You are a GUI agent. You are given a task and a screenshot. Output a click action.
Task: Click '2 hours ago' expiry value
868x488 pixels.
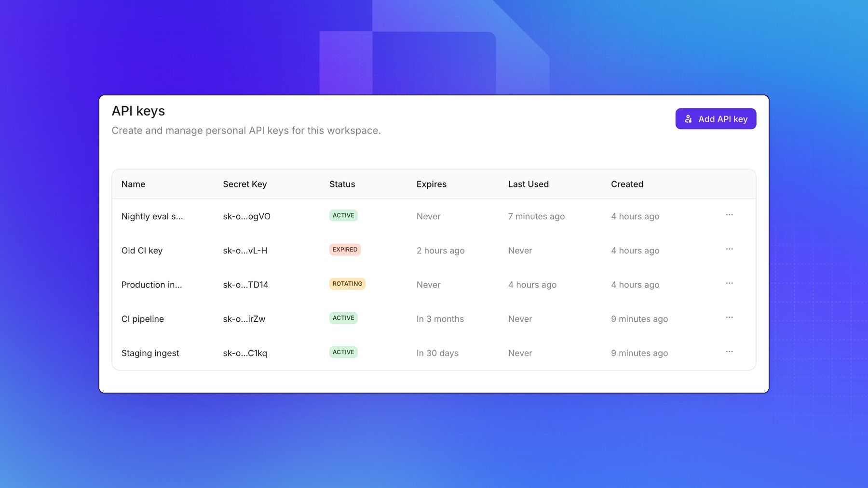440,251
